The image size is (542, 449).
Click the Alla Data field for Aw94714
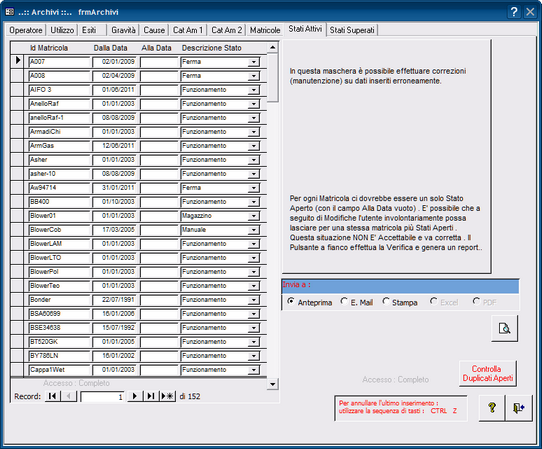(x=159, y=188)
